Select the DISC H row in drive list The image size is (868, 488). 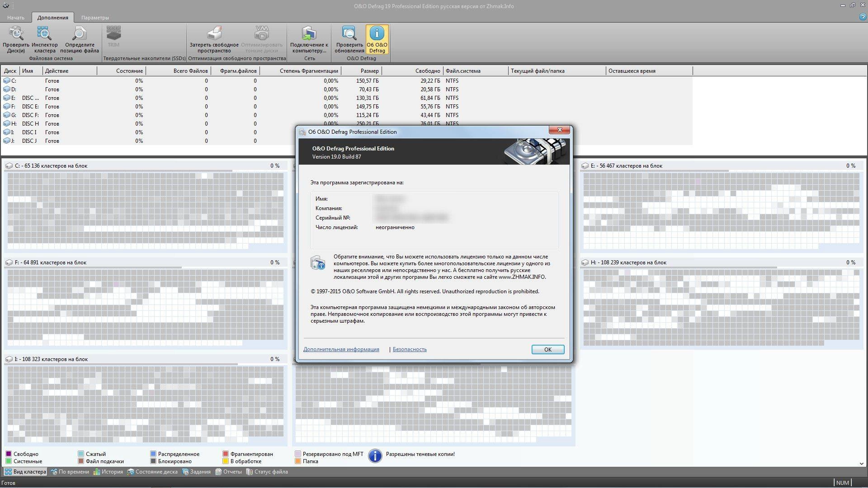(x=347, y=124)
